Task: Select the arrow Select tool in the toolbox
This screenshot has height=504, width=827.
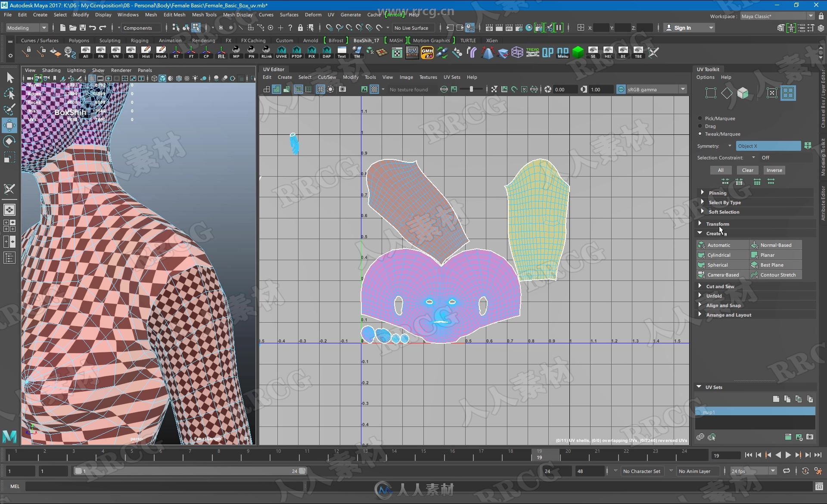Action: coord(9,78)
